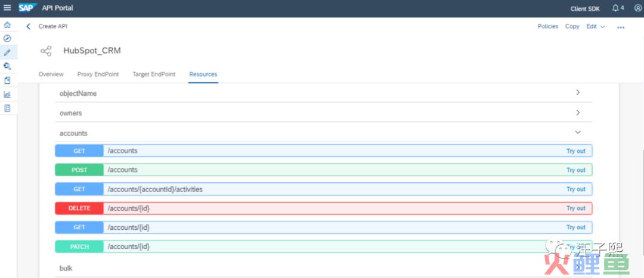Open the hamburger navigation menu
644x278 pixels.
tap(7, 8)
